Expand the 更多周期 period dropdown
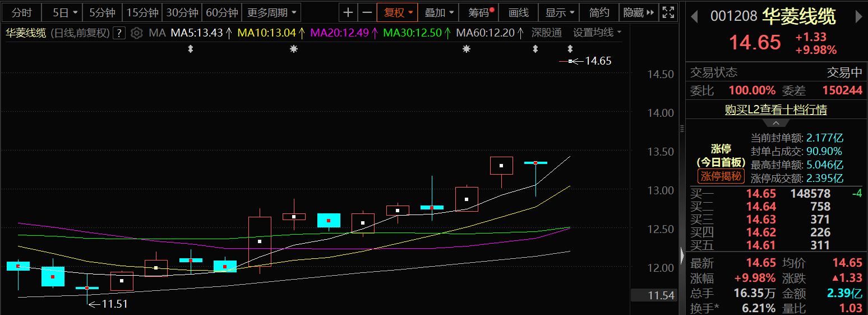Image resolution: width=868 pixels, height=315 pixels. click(271, 12)
